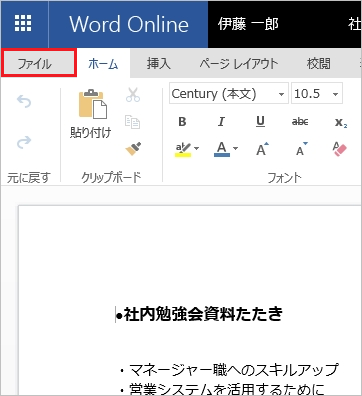
Task: Apply yellow text highlight color
Action: tap(183, 149)
